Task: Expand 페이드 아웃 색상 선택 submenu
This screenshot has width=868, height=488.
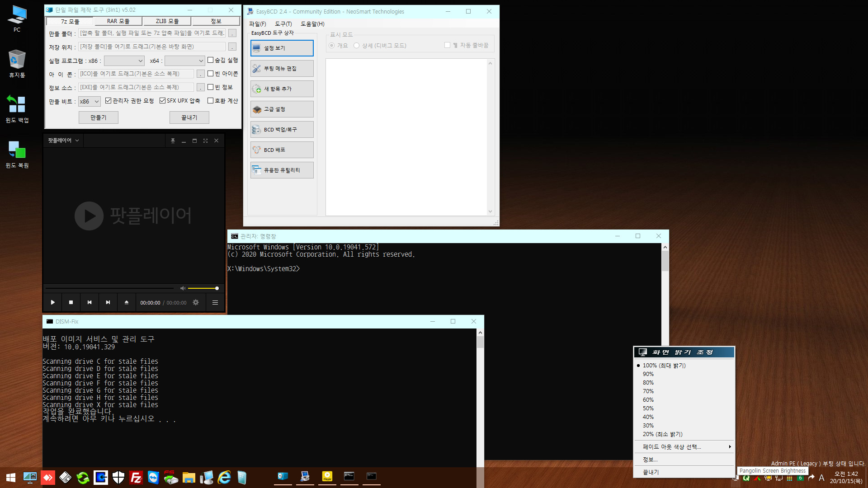Action: point(684,447)
